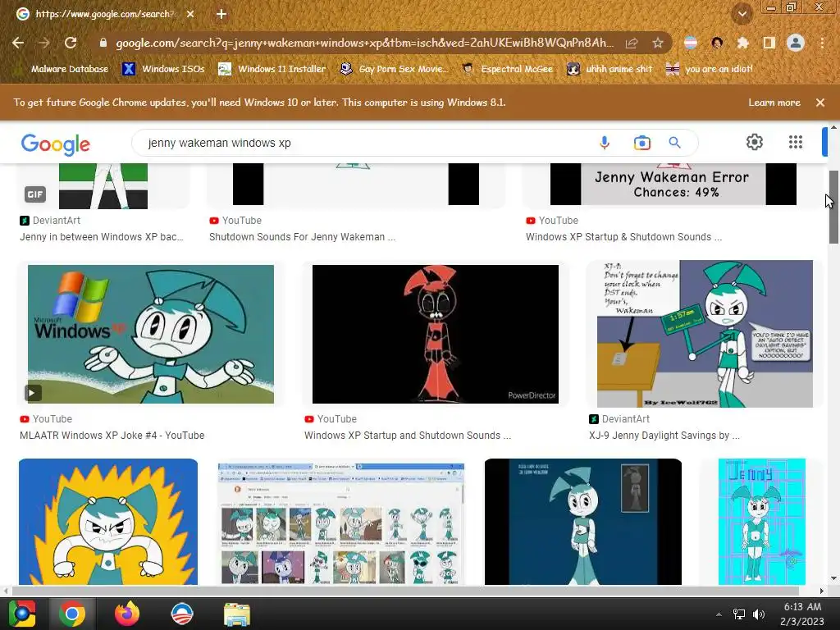Open 'Jenny in between Windows XP bac...' link
840x630 pixels.
102,237
